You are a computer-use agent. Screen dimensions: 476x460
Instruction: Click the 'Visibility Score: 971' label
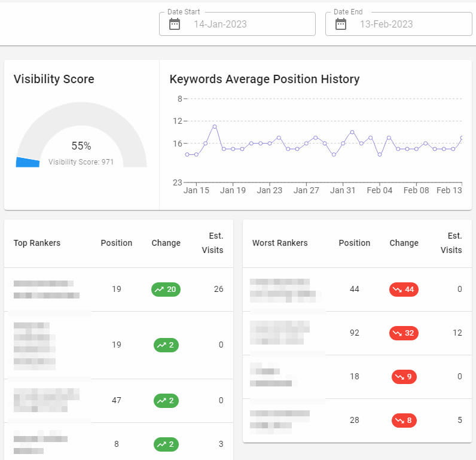point(81,162)
